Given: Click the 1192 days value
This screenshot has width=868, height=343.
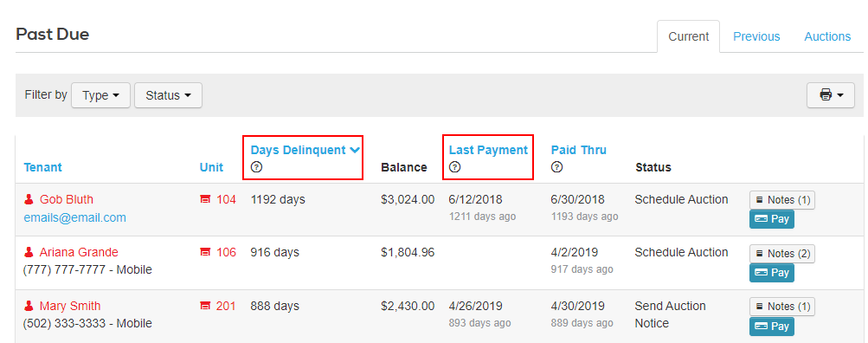Looking at the screenshot, I should coord(278,199).
